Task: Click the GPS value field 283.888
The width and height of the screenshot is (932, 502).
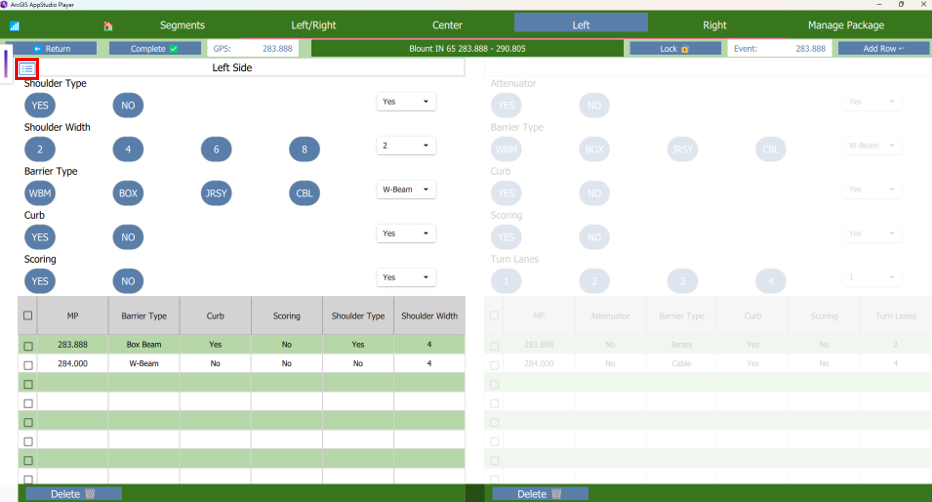Action: point(278,49)
